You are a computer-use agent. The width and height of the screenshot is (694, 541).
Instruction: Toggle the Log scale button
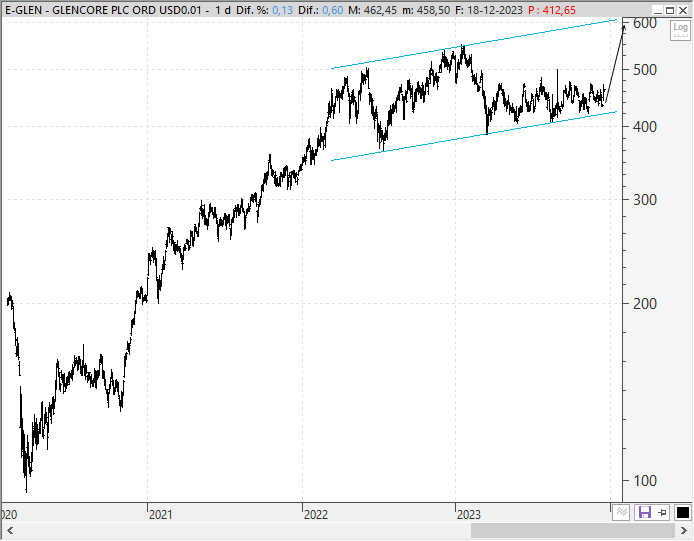[x=680, y=30]
